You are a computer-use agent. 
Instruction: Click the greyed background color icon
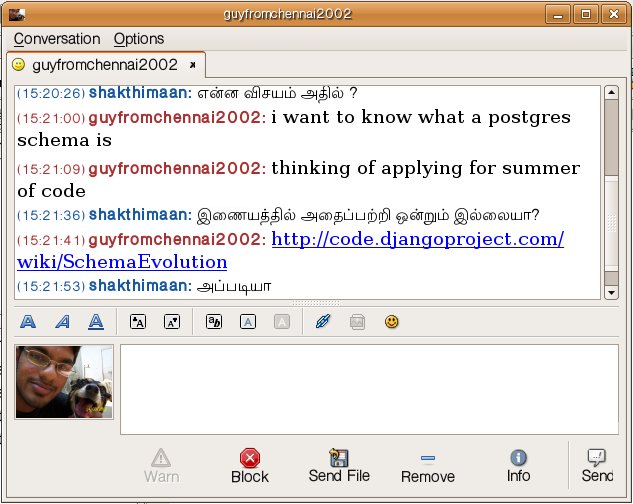[x=282, y=322]
